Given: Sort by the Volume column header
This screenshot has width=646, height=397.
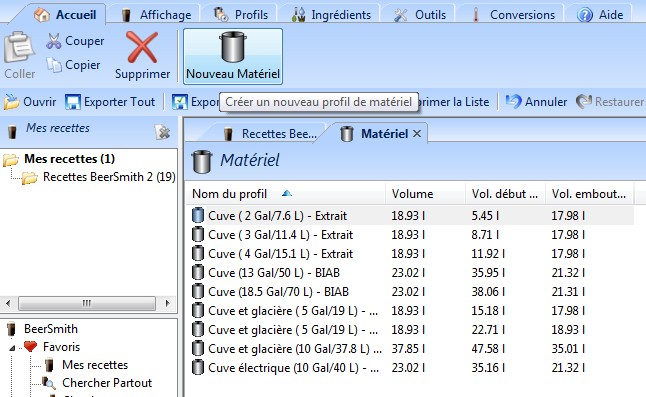Looking at the screenshot, I should [426, 194].
